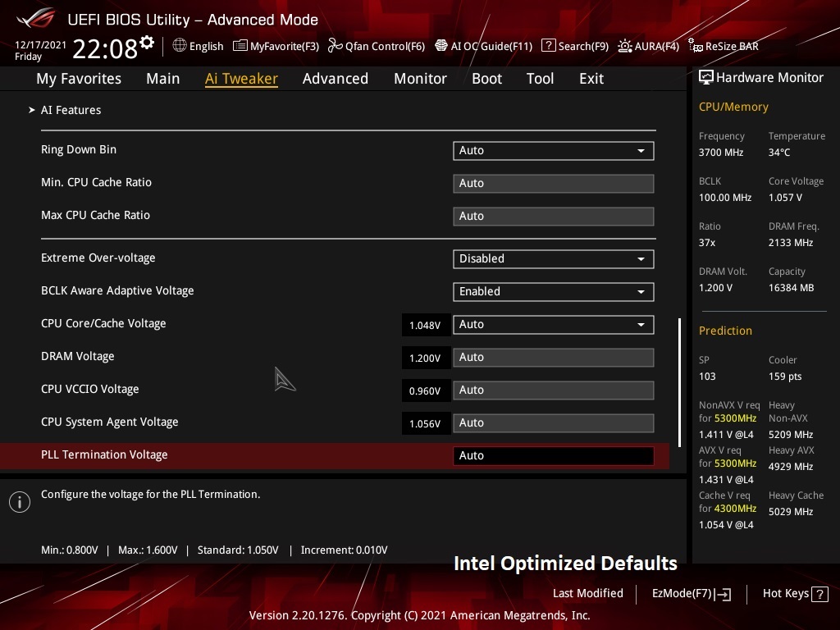Image resolution: width=840 pixels, height=630 pixels.
Task: Open AI OC Guide(F11)
Action: (x=483, y=46)
